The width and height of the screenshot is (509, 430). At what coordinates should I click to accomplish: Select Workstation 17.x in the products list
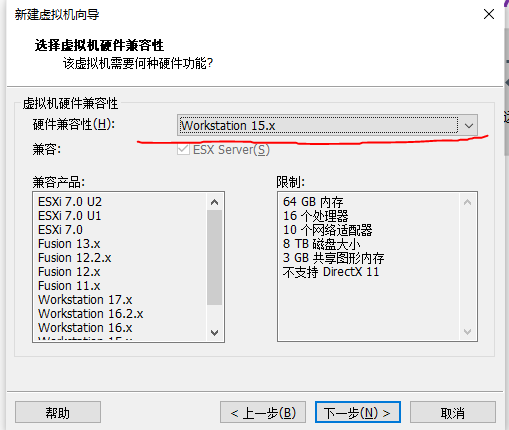pos(85,300)
